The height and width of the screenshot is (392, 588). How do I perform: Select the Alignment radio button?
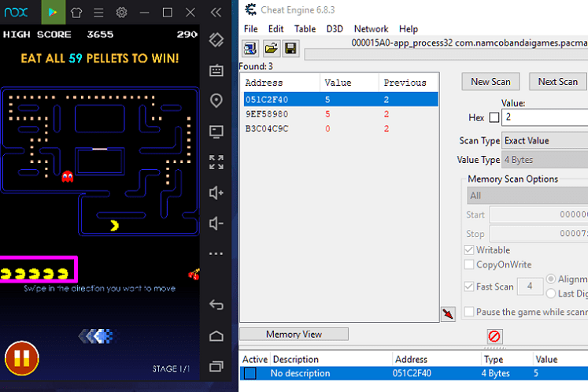[x=551, y=279]
